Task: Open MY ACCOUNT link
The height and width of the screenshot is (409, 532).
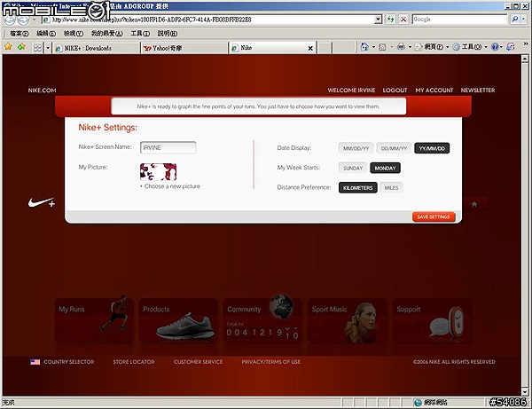Action: (x=434, y=90)
